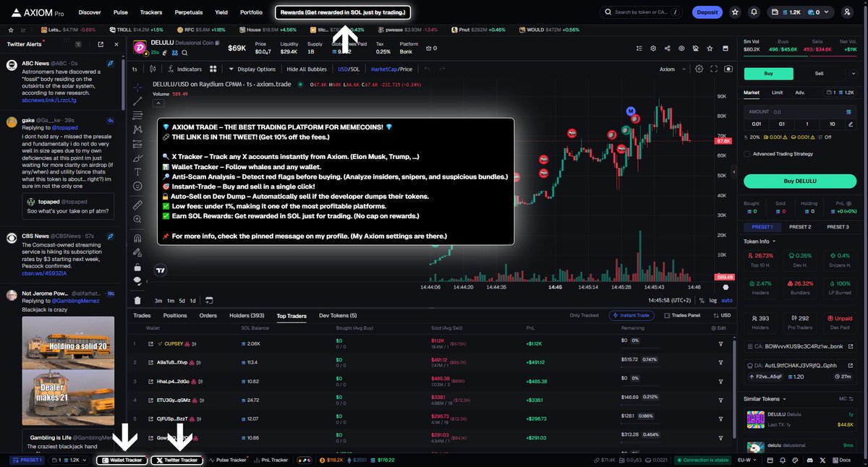Select PRESET 2 tab
Viewport: 868px width, 467px height.
[x=799, y=227]
